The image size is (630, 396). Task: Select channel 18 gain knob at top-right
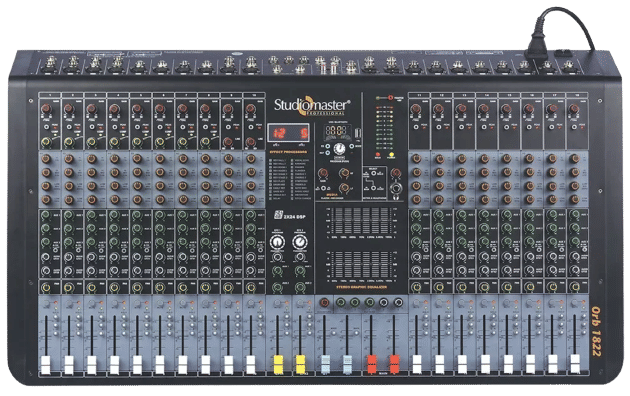(x=574, y=109)
